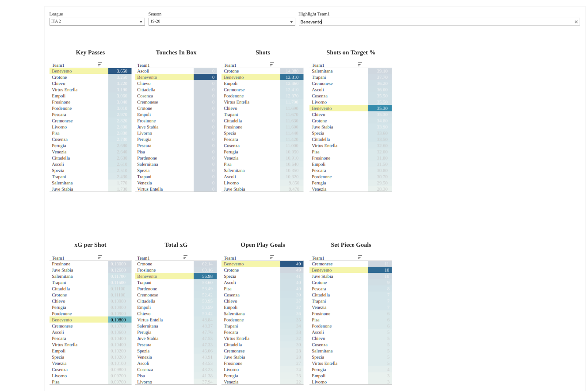
Task: Select Benevento's 10 Set Piece Goals value
Action: 380,270
